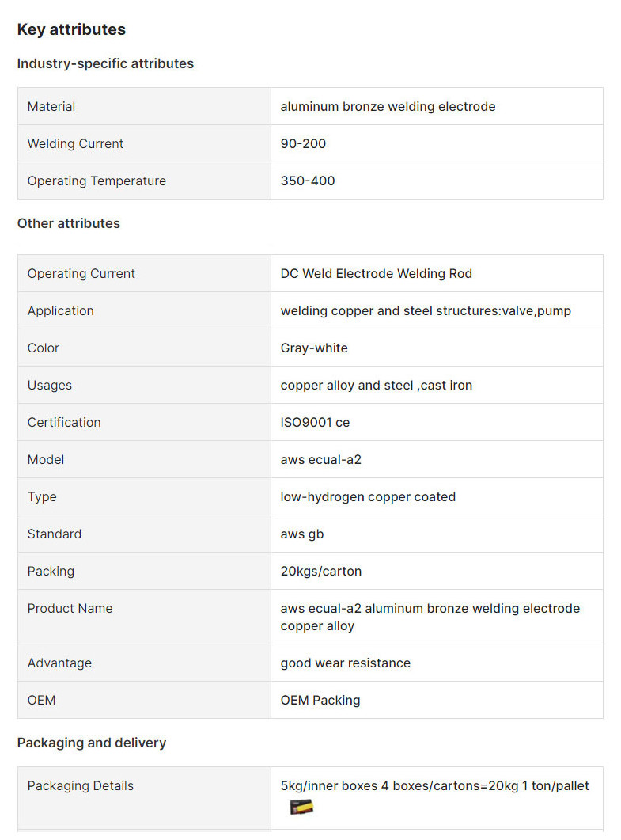The width and height of the screenshot is (621, 840).
Task: Click the model value aws ecual-a2
Action: click(320, 459)
